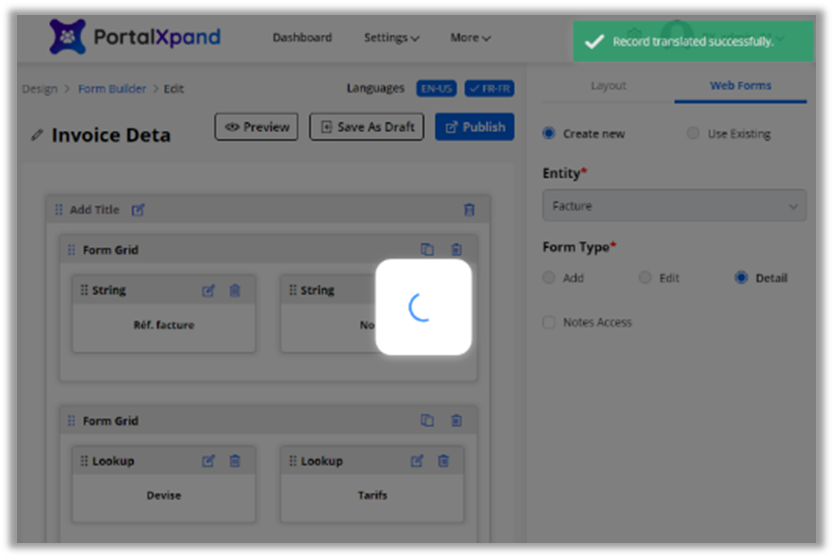Click the PortalXpand logo icon
Viewport: 834px width, 558px height.
click(67, 37)
